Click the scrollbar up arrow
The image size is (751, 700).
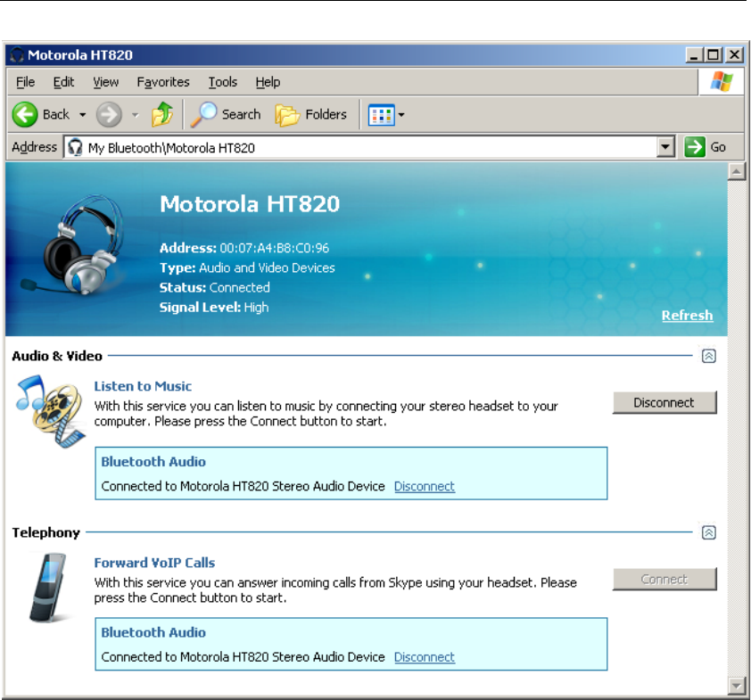[x=736, y=171]
